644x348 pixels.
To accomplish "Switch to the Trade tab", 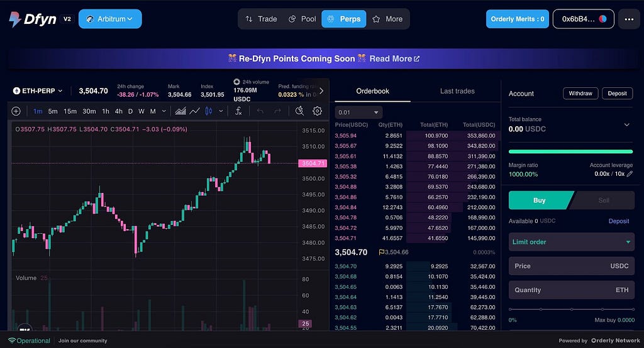I will (x=261, y=19).
